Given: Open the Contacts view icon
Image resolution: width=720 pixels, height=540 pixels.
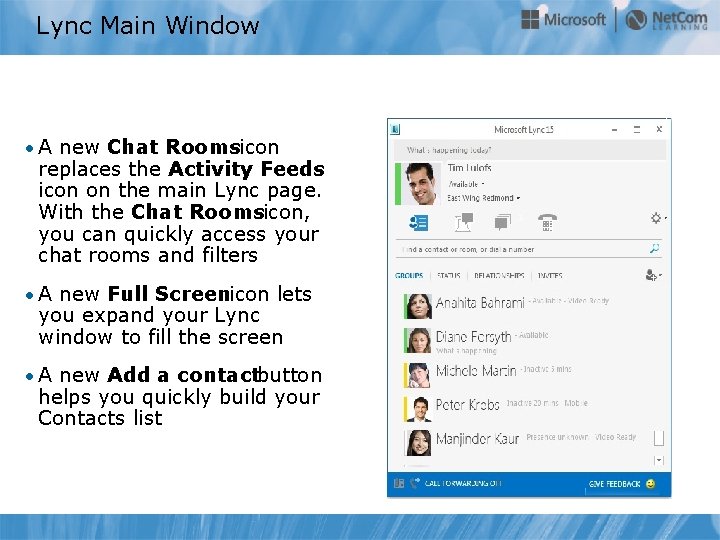Looking at the screenshot, I should [x=418, y=223].
